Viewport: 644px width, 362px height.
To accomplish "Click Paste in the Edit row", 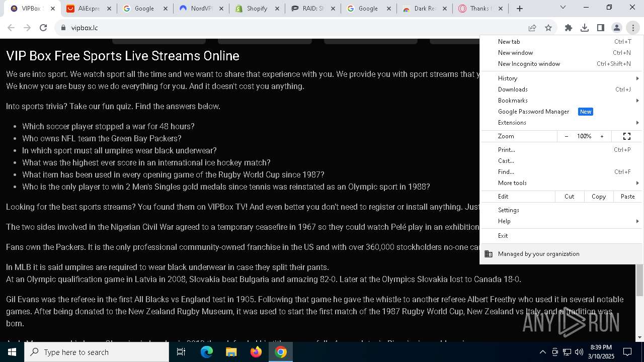I will pyautogui.click(x=628, y=197).
